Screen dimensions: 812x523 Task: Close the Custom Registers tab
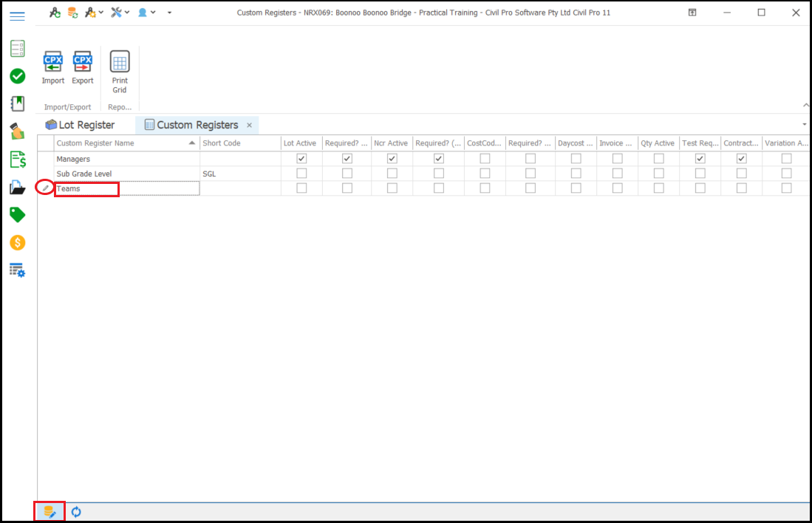point(250,125)
